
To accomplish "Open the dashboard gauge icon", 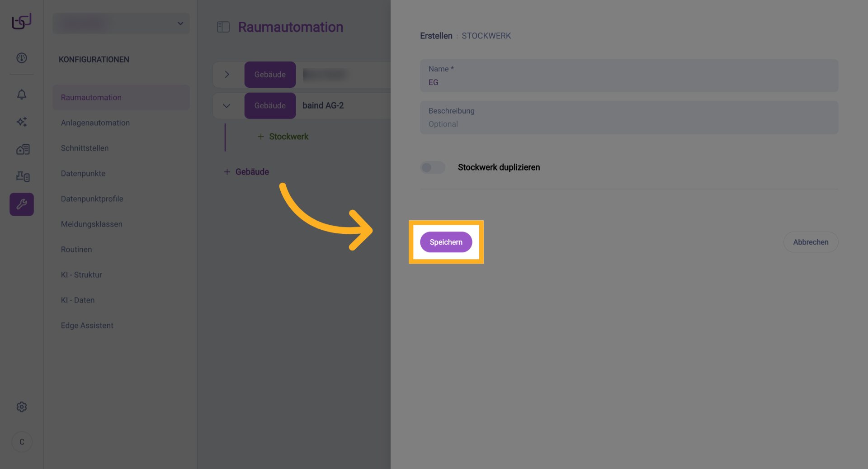I will [22, 58].
